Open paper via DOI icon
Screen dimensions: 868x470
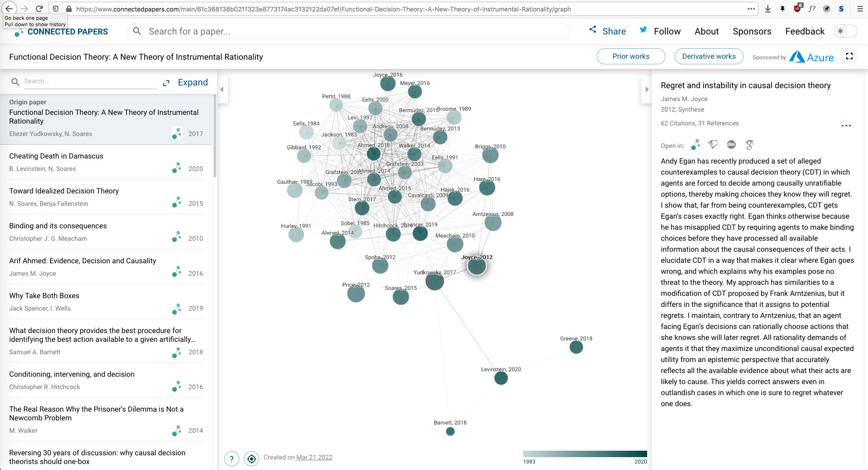click(x=731, y=145)
